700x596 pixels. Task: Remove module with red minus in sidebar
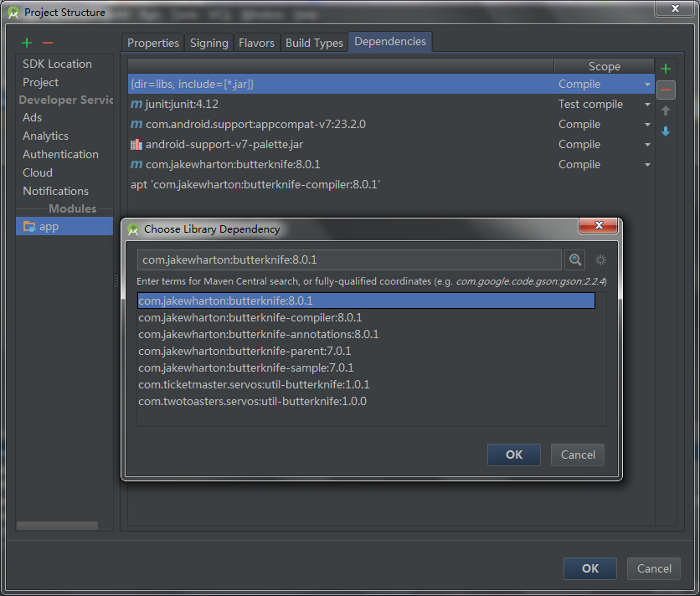pos(48,43)
